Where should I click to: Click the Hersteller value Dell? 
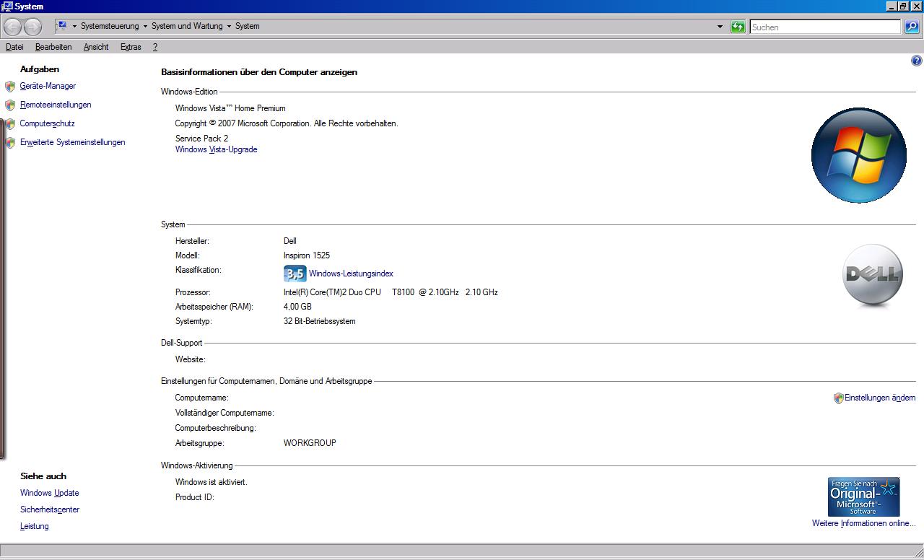pyautogui.click(x=290, y=241)
